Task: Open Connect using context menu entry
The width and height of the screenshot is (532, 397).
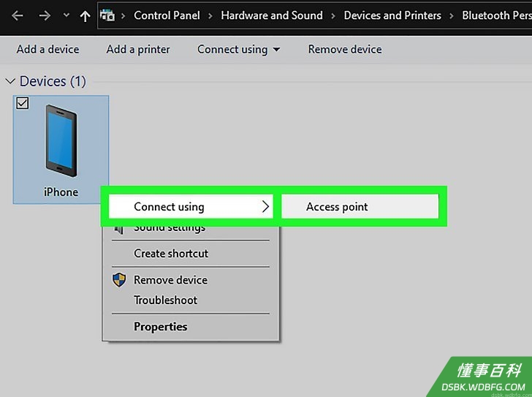Action: 191,206
